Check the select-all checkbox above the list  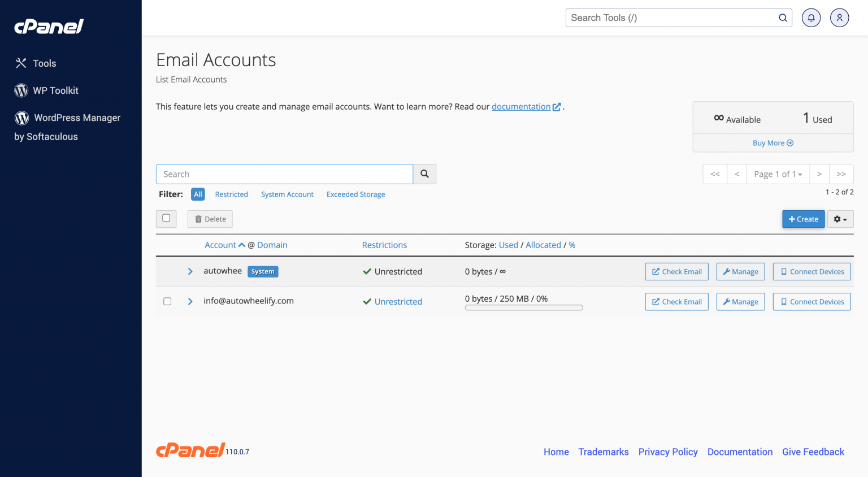[x=166, y=218]
